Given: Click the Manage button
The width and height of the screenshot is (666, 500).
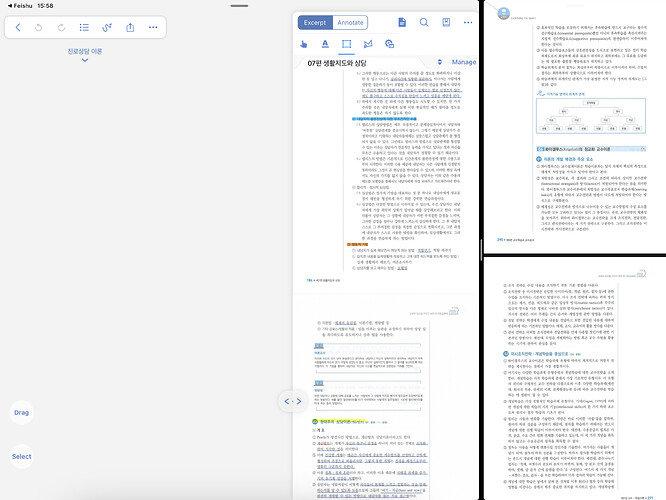Looking at the screenshot, I should [464, 62].
